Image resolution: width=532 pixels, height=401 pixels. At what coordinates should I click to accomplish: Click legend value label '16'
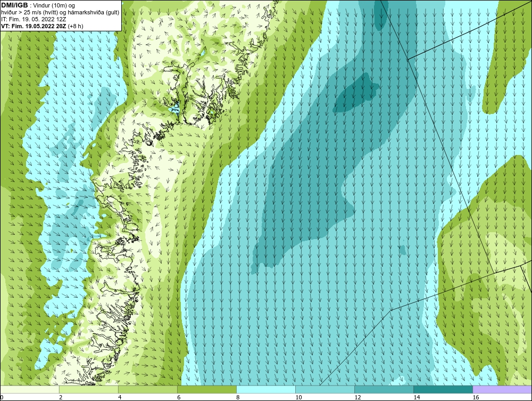tap(475, 398)
